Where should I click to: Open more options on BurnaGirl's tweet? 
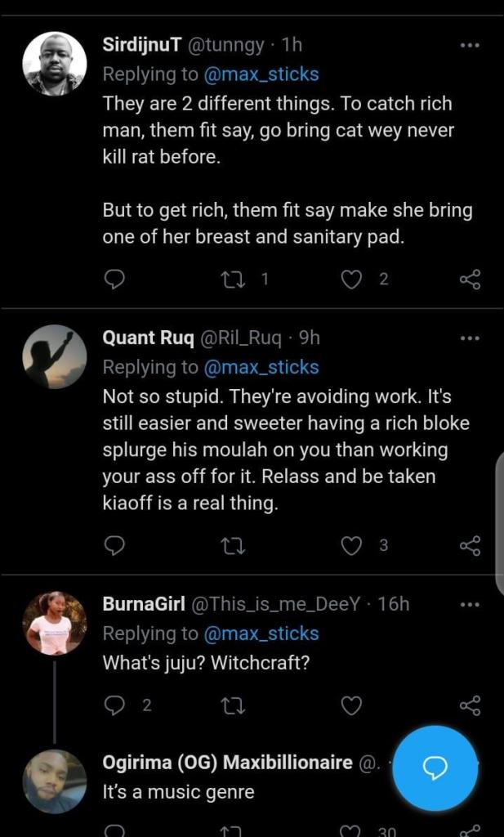[470, 605]
